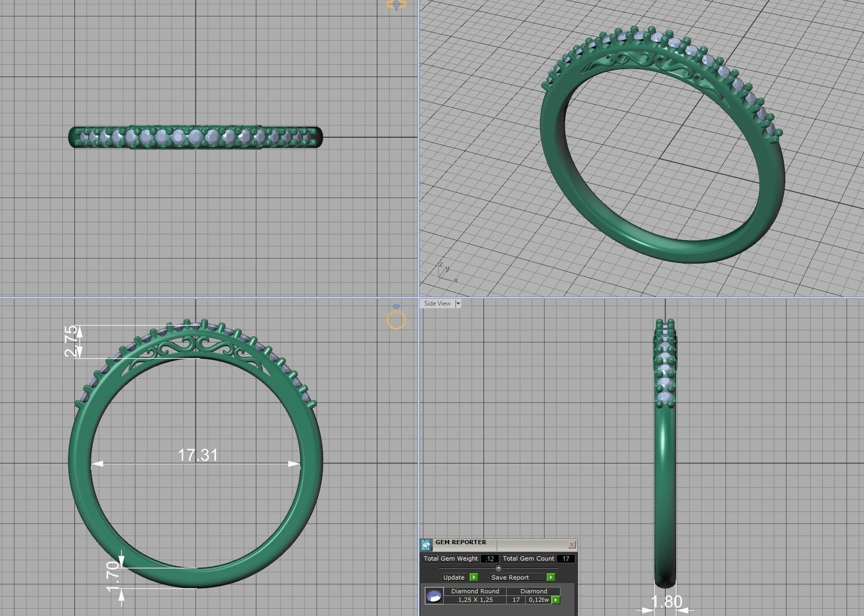This screenshot has width=864, height=616.
Task: Click the Side View viewport label
Action: pos(437,304)
